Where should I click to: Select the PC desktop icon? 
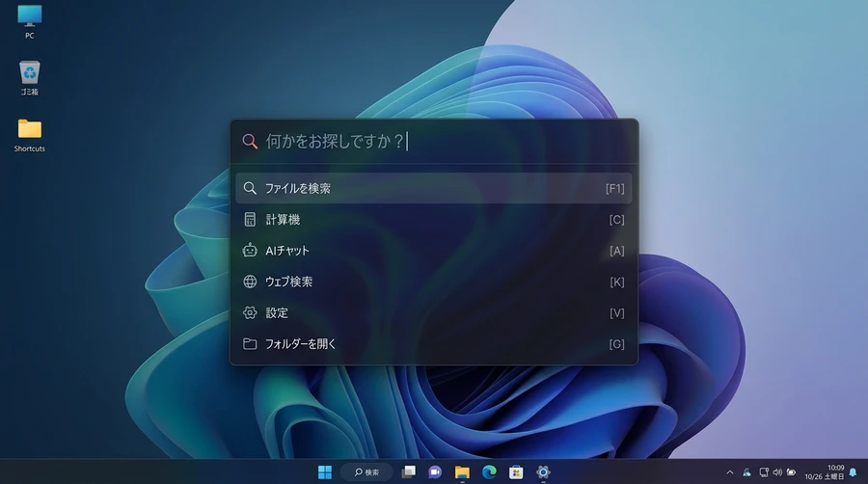click(30, 21)
